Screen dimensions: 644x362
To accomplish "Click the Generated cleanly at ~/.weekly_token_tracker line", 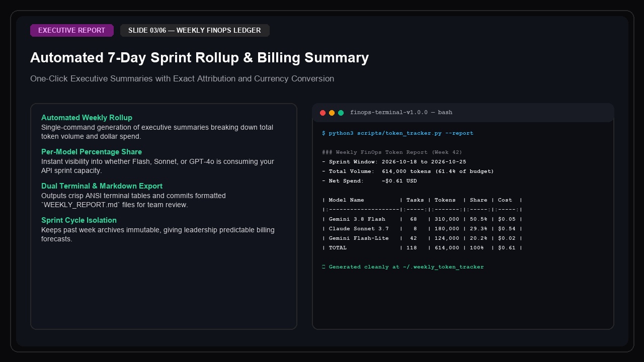I will pyautogui.click(x=403, y=267).
